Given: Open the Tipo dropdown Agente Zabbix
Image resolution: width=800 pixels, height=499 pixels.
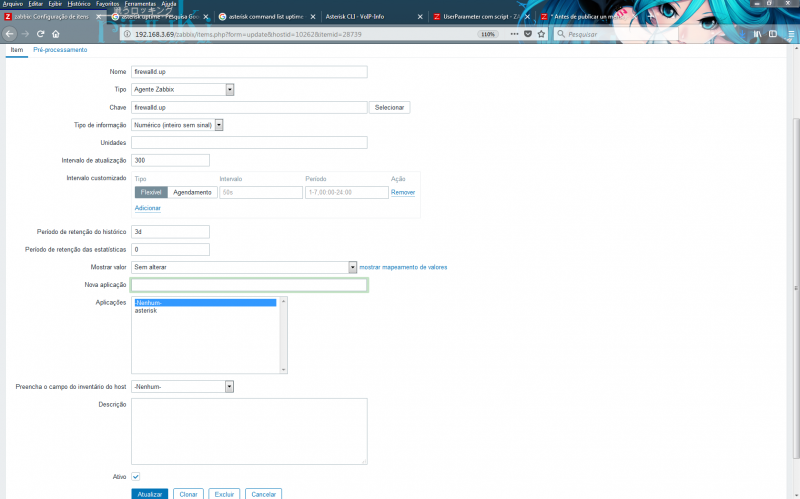Looking at the screenshot, I should [183, 89].
